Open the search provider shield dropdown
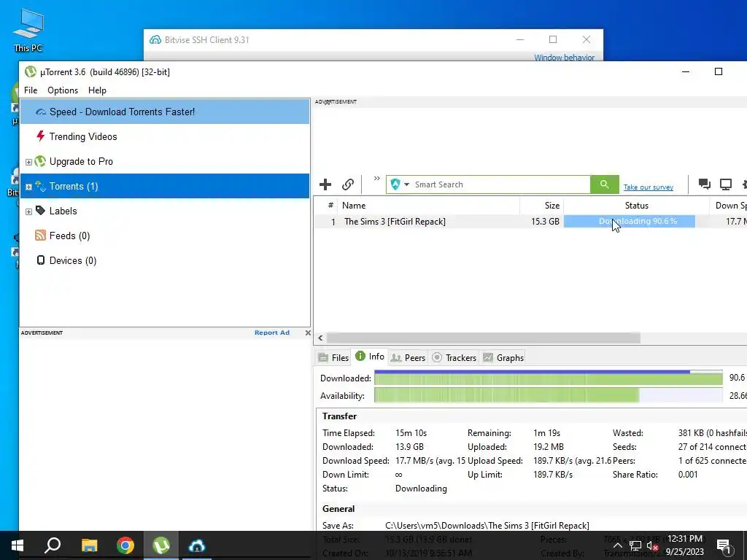Viewport: 747px width, 560px height. click(x=400, y=184)
